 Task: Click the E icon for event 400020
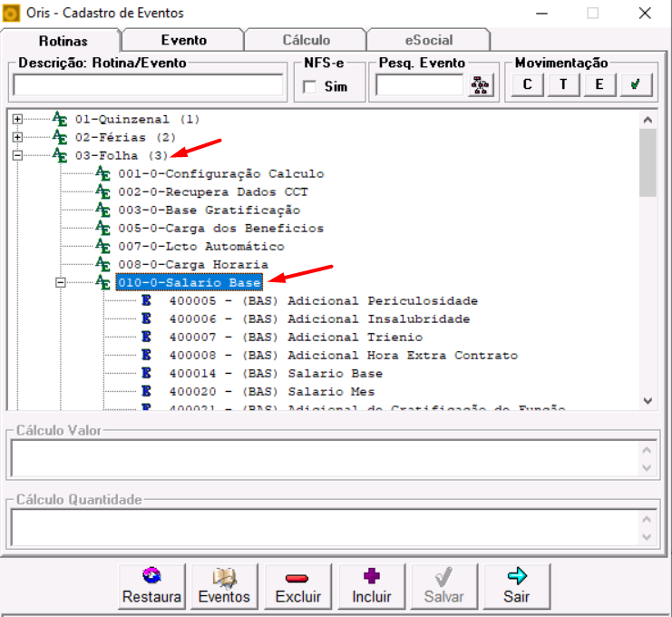(x=146, y=391)
